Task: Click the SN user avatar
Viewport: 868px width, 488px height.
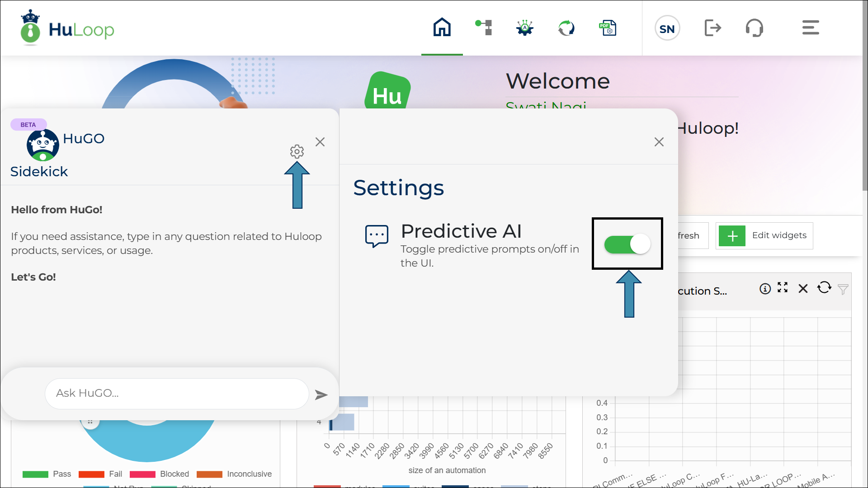Action: pyautogui.click(x=667, y=28)
